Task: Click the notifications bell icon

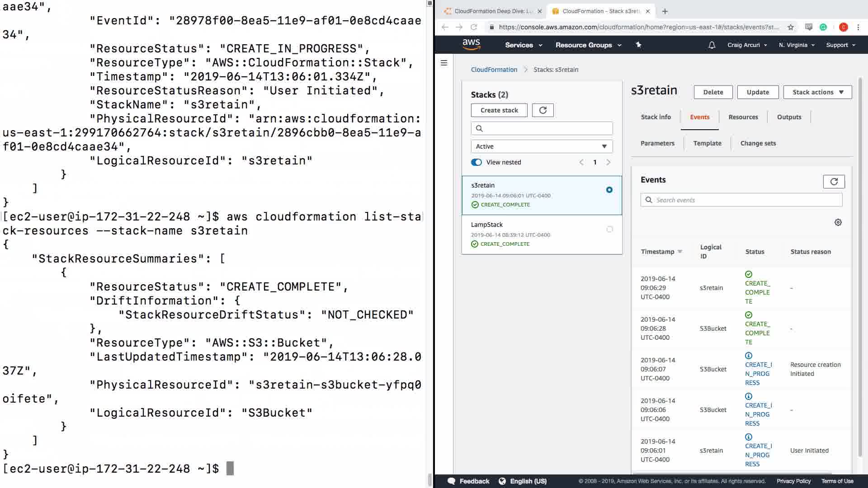Action: pyautogui.click(x=712, y=45)
